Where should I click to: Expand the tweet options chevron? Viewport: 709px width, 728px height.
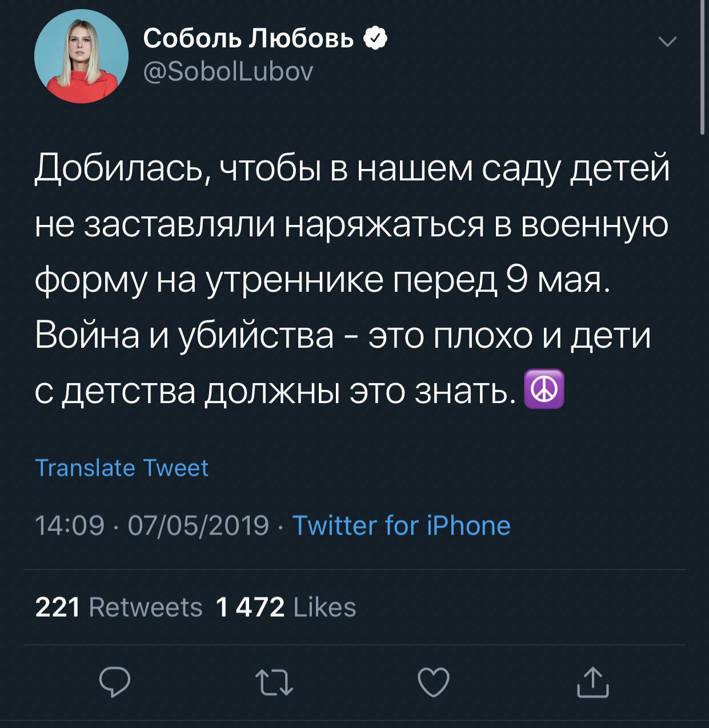tap(667, 42)
